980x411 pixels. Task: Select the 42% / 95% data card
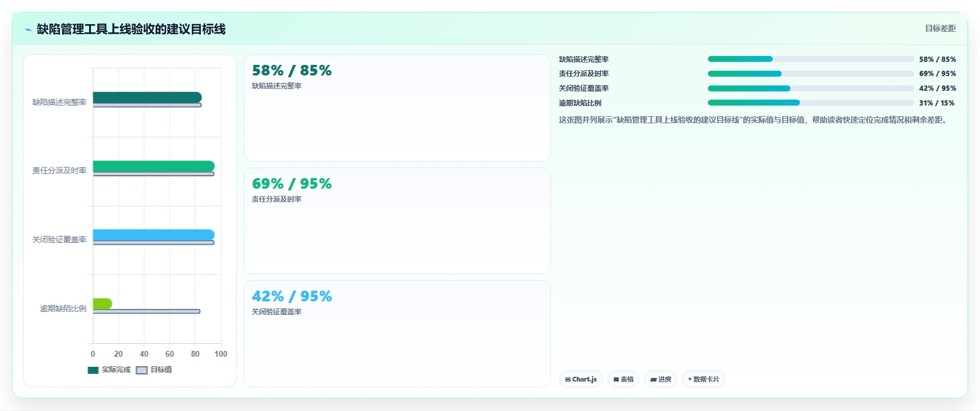(x=397, y=334)
